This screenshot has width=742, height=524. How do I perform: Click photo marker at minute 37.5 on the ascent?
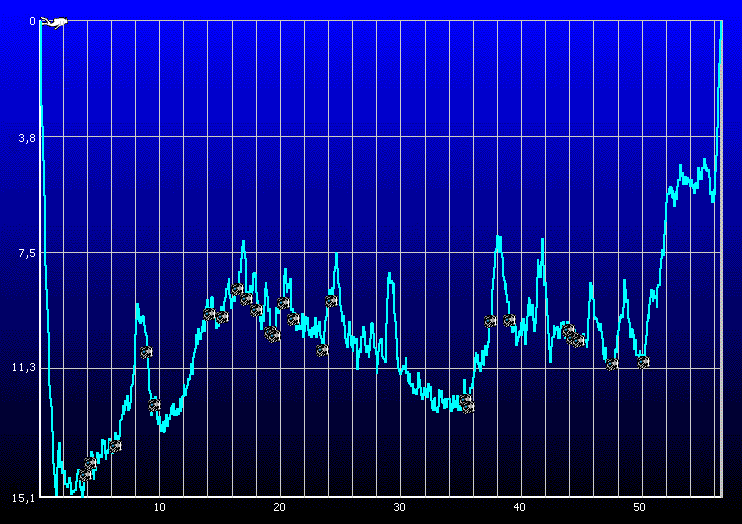tap(490, 322)
